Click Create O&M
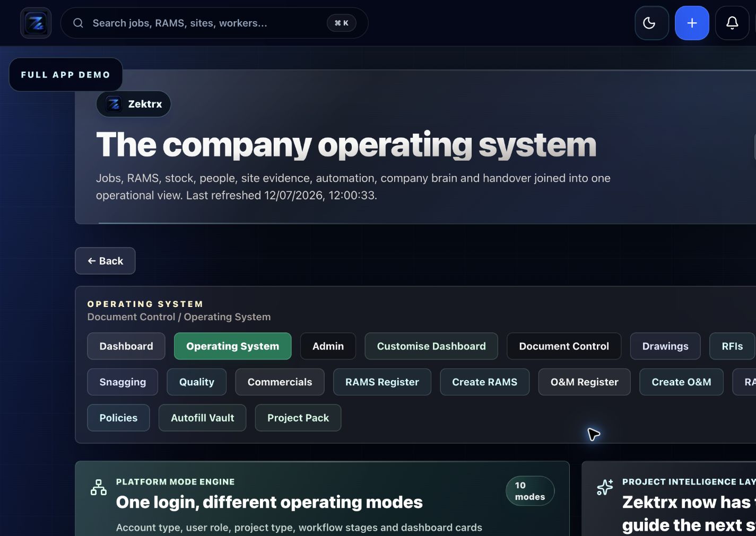Image resolution: width=756 pixels, height=536 pixels. click(681, 382)
